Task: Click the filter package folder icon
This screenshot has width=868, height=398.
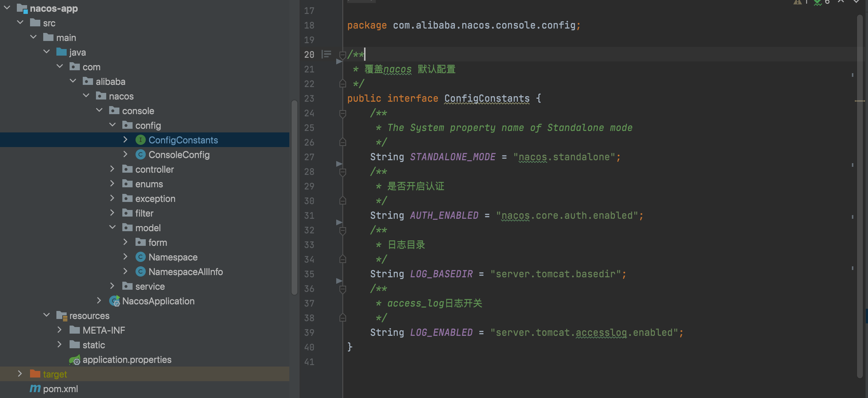Action: pos(127,213)
